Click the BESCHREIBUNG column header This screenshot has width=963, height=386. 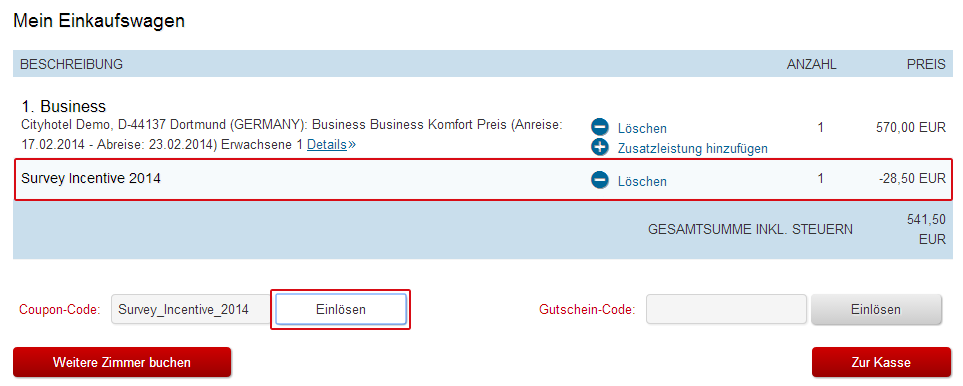[x=72, y=64]
